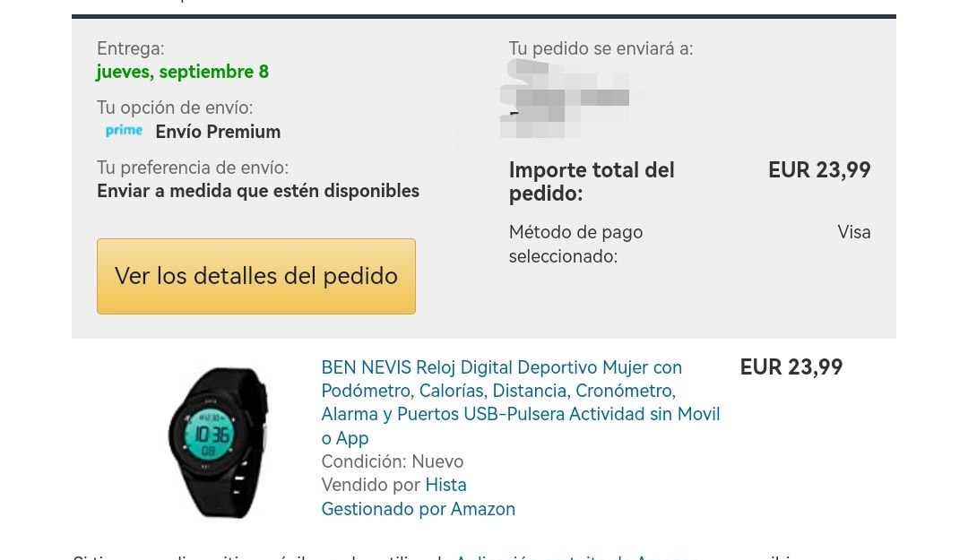Open the 'Ver los detalles del pedido' button
Screen dimensions: 968x560
coord(256,276)
